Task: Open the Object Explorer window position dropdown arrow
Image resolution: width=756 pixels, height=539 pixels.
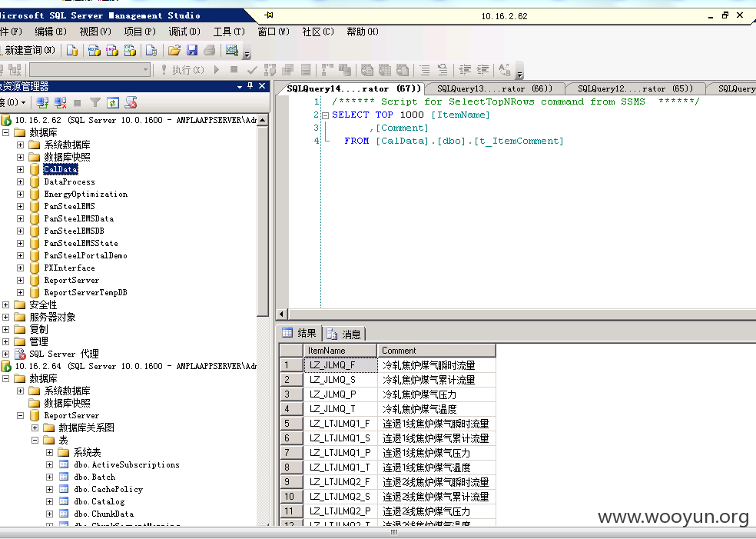Action: [240, 86]
